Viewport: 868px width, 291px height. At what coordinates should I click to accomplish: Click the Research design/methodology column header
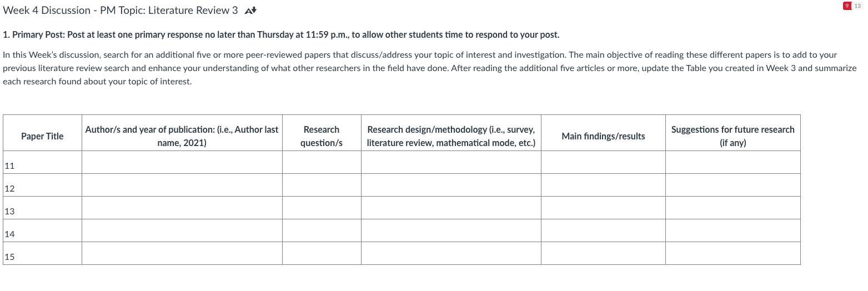pyautogui.click(x=451, y=136)
